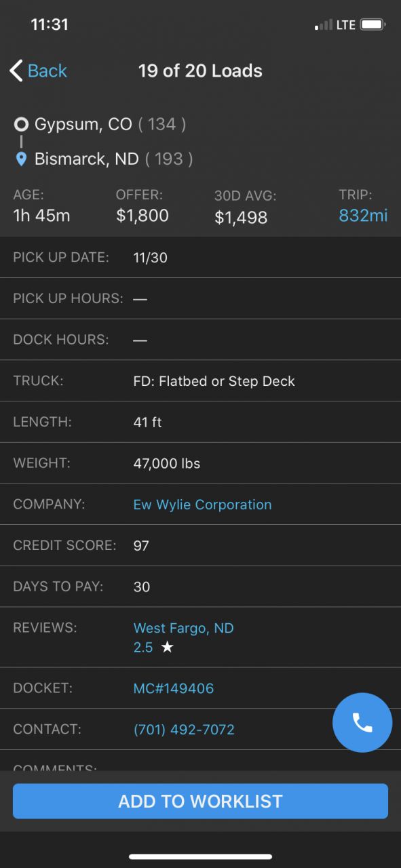This screenshot has height=868, width=401.
Task: Open the 832mi trip distance link
Action: pyautogui.click(x=364, y=216)
